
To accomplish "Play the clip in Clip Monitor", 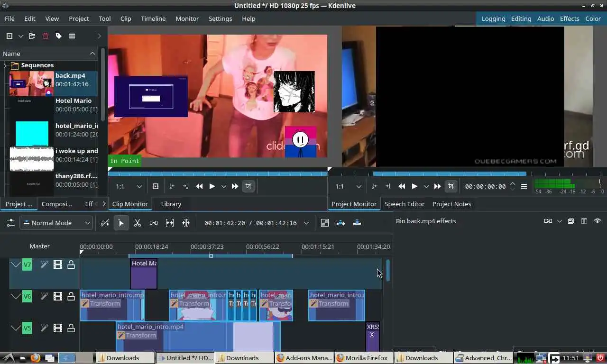I will pos(212,186).
